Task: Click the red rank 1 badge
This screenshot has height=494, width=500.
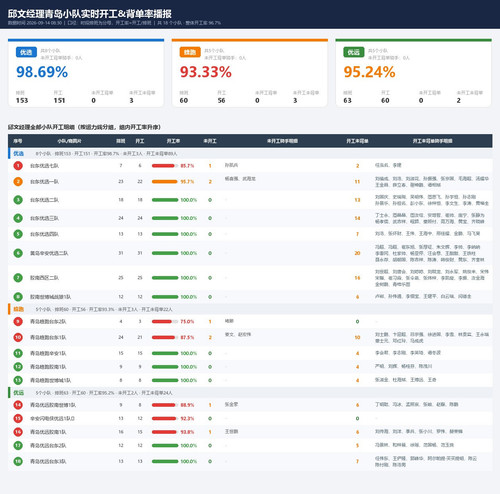Action: (x=18, y=166)
